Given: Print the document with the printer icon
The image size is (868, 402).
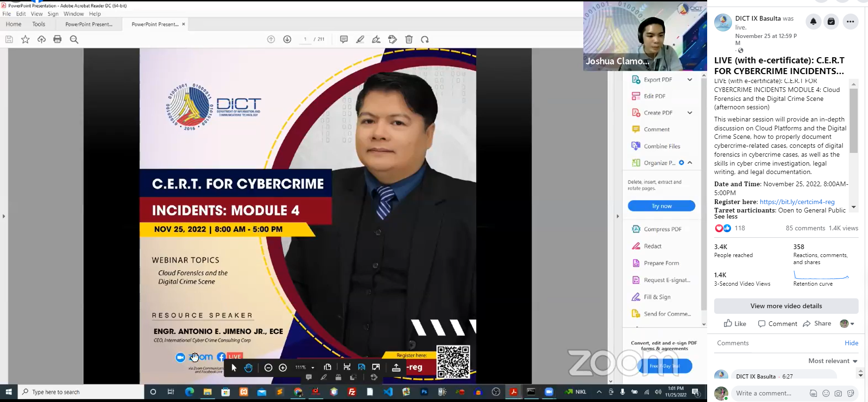Looking at the screenshot, I should point(58,39).
